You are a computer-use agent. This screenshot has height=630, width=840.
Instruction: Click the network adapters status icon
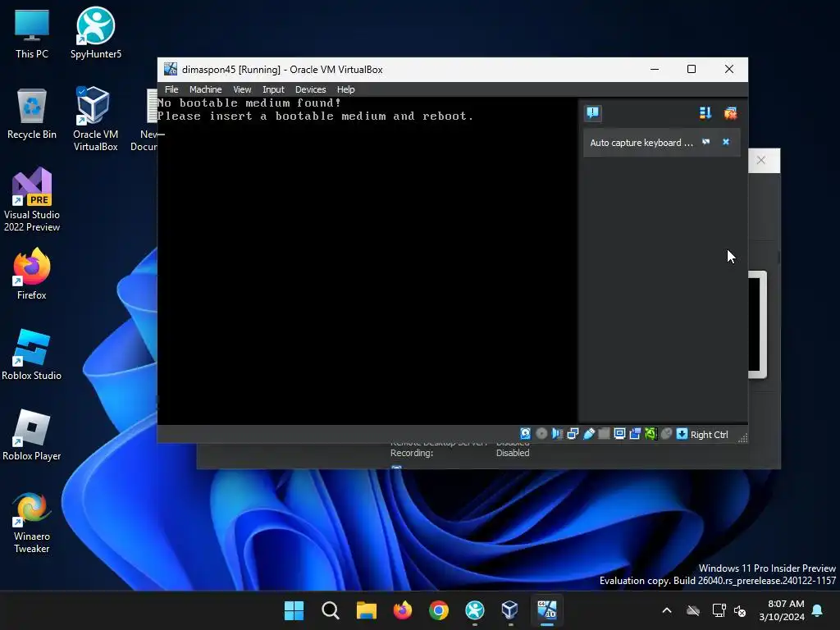(x=573, y=433)
